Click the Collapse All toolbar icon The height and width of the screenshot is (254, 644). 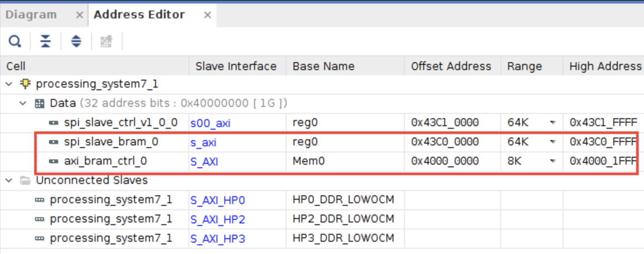[45, 42]
